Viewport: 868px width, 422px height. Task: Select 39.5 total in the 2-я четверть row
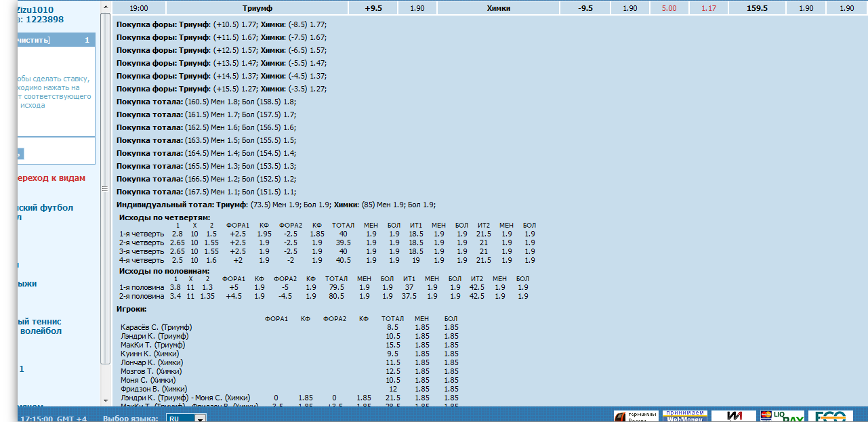[x=344, y=242]
